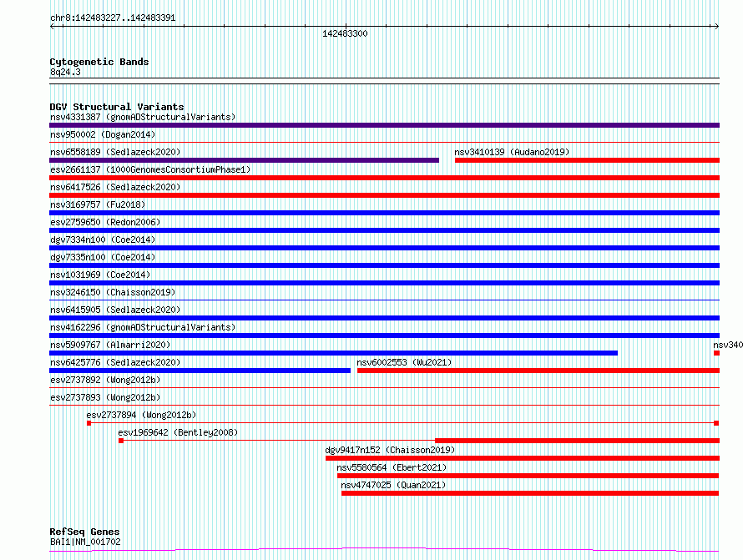Click the blue bar under nsv6425776
This screenshot has width=743, height=560.
200,371
